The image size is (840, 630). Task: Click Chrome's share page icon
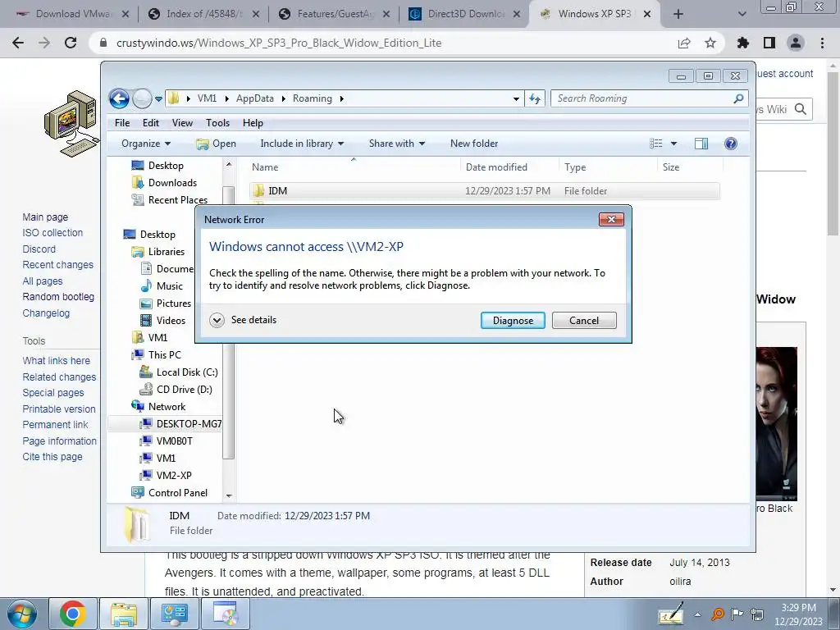[684, 43]
